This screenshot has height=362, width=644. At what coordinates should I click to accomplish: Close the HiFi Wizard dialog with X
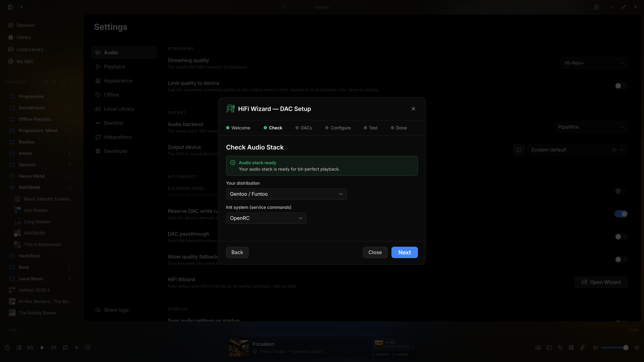[x=413, y=109]
